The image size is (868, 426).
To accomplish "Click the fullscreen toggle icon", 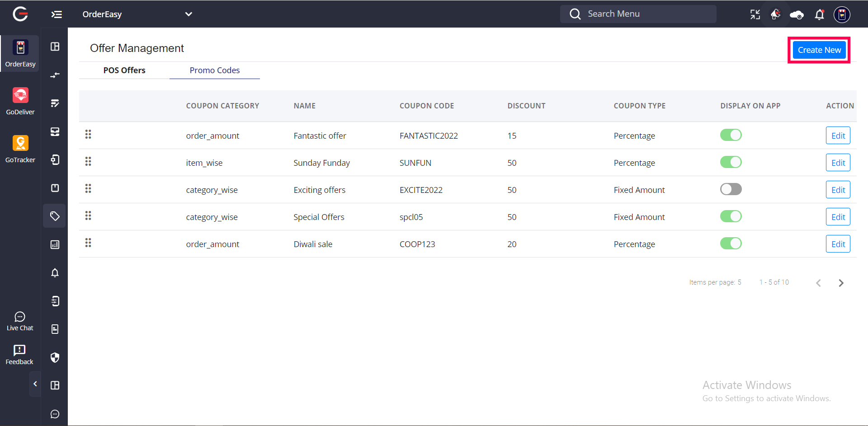I will (755, 14).
